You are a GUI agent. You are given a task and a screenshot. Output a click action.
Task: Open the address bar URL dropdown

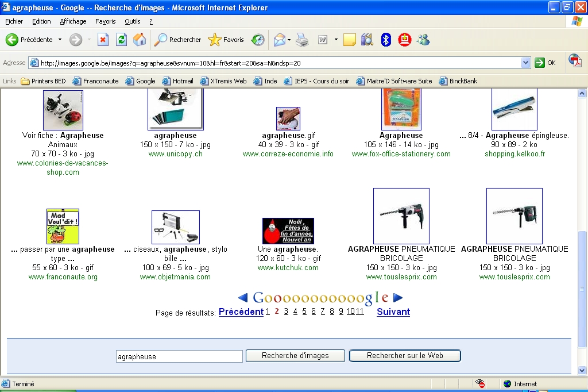pyautogui.click(x=526, y=63)
